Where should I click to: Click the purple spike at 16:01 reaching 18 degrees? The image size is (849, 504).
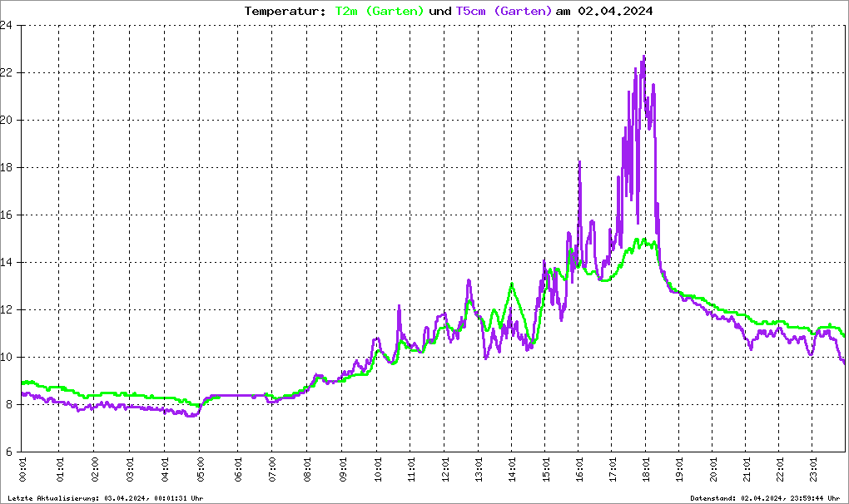coord(579,162)
